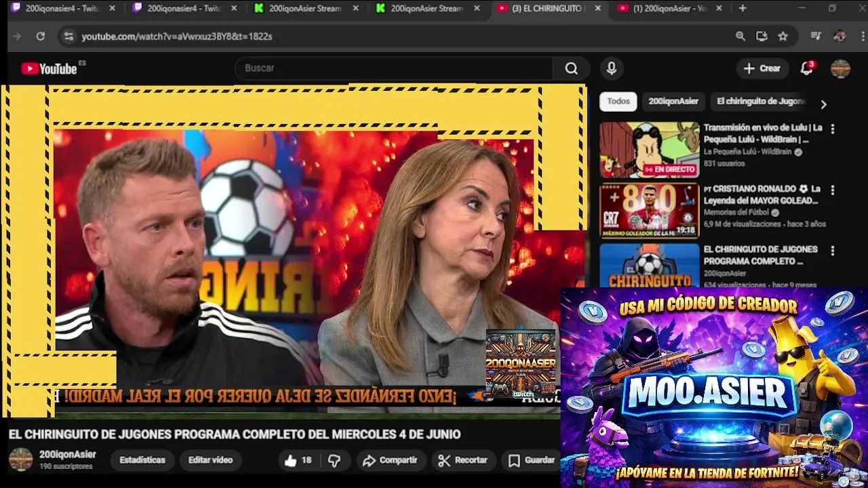This screenshot has width=868, height=488.
Task: Open the CR7 800 goals video thumbnail
Action: (x=649, y=211)
